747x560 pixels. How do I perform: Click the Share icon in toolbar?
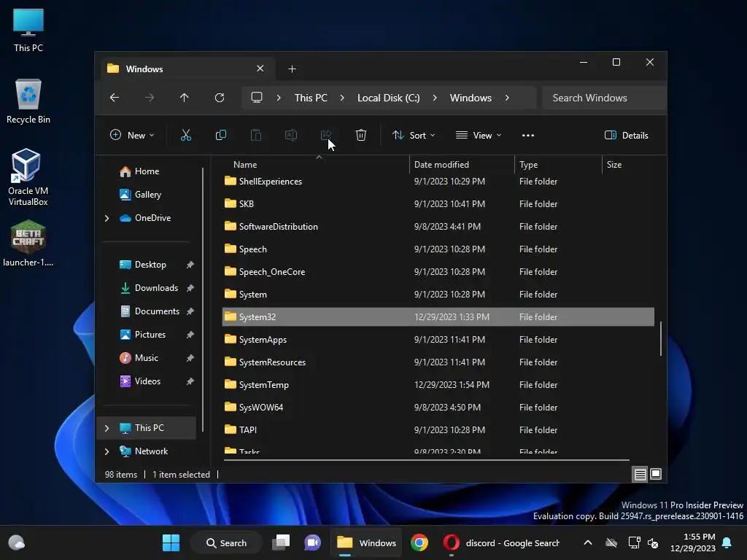click(326, 135)
